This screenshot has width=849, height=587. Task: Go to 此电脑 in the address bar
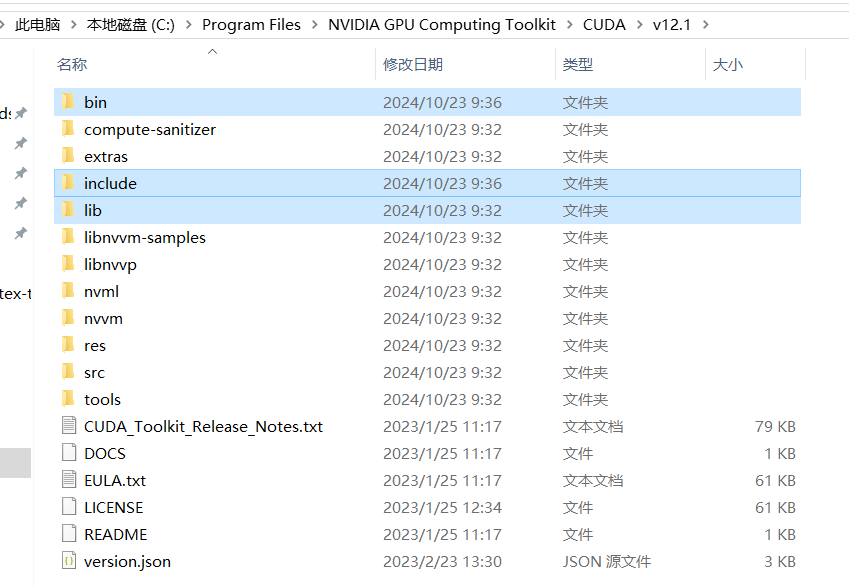tap(37, 25)
